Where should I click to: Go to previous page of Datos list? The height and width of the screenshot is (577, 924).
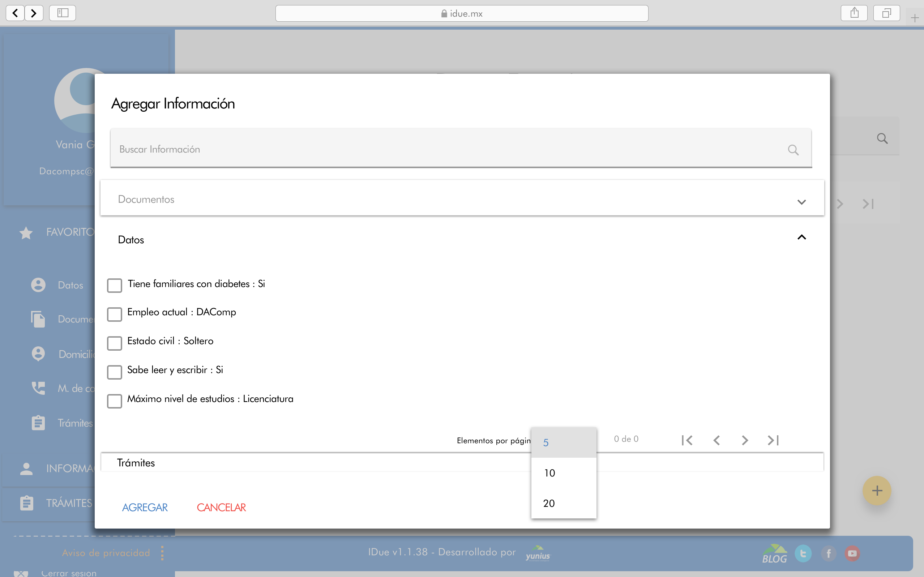click(x=716, y=440)
